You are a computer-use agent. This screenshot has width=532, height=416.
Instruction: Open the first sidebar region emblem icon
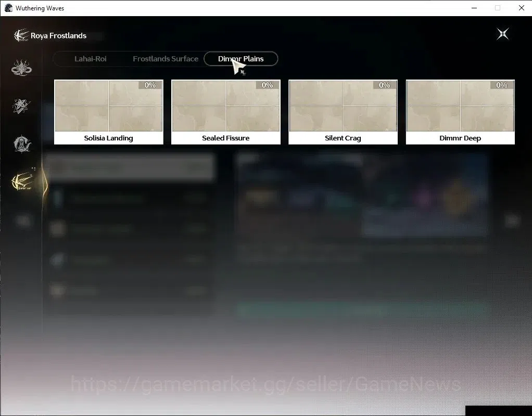pyautogui.click(x=21, y=68)
